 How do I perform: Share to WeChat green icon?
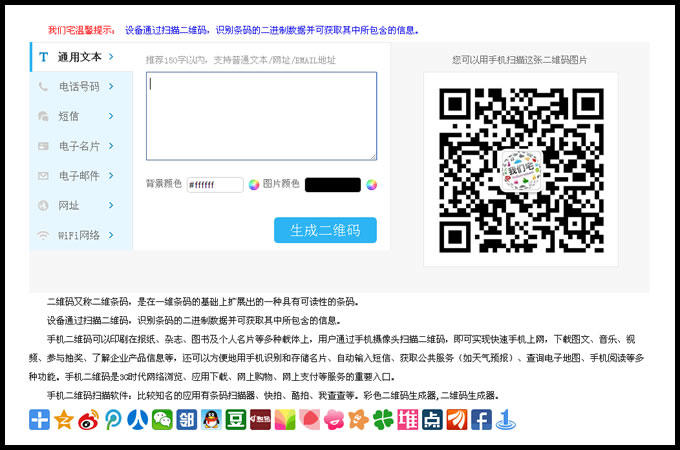pyautogui.click(x=162, y=420)
